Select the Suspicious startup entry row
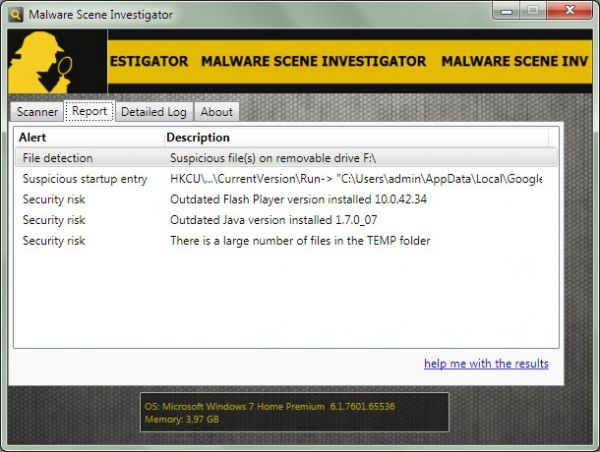 click(286, 179)
